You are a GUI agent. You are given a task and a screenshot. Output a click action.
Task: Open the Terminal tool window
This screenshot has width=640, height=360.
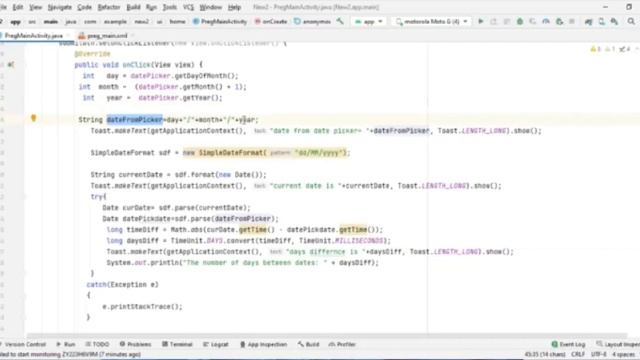[177, 344]
